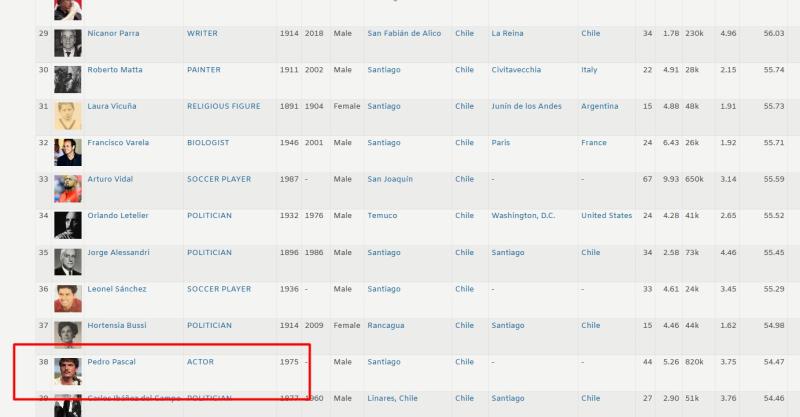Screen dimensions: 800x417
Task: Click Jorge Alessandri's portrait thumbnail
Action: pyautogui.click(x=68, y=262)
